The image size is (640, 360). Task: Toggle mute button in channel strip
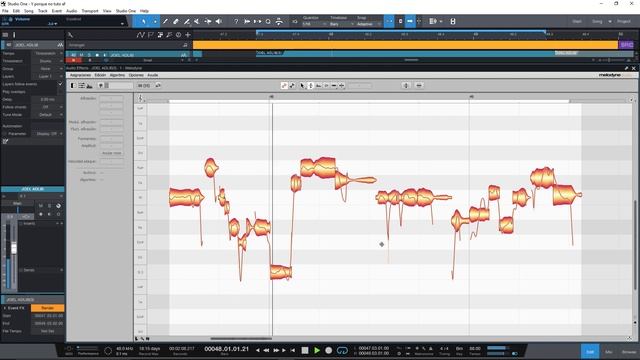click(x=41, y=206)
